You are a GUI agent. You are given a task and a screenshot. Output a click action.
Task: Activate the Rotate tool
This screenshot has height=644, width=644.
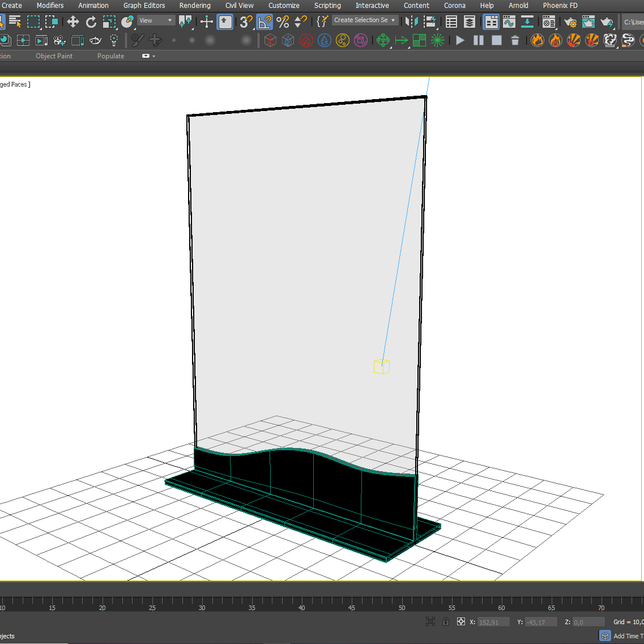(x=91, y=22)
